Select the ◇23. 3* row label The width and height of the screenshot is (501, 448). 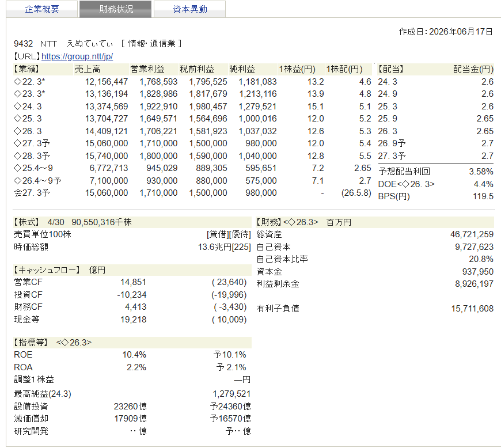coord(29,94)
